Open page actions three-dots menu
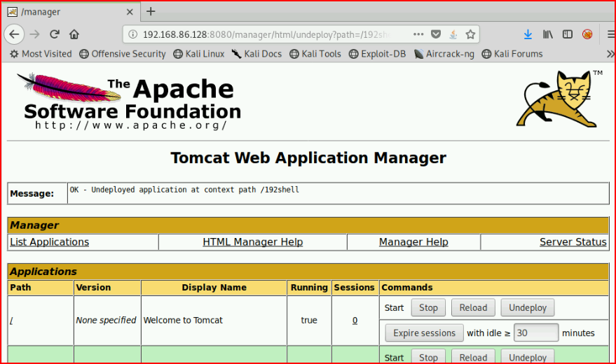This screenshot has height=364, width=616. [418, 34]
